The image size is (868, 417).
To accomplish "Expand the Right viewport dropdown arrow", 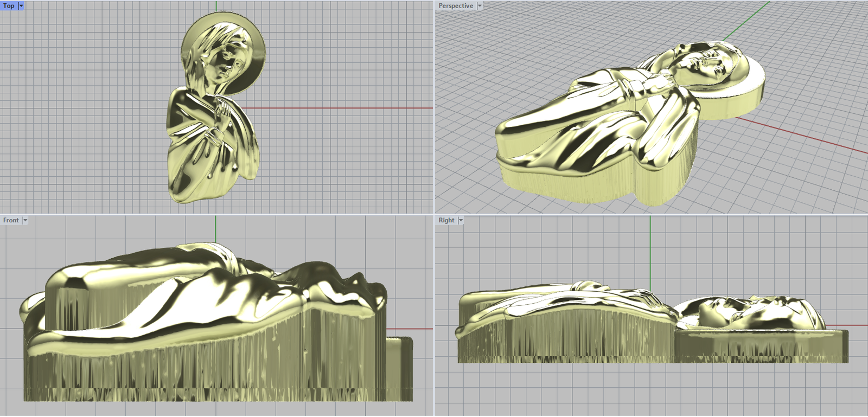I will tap(461, 220).
